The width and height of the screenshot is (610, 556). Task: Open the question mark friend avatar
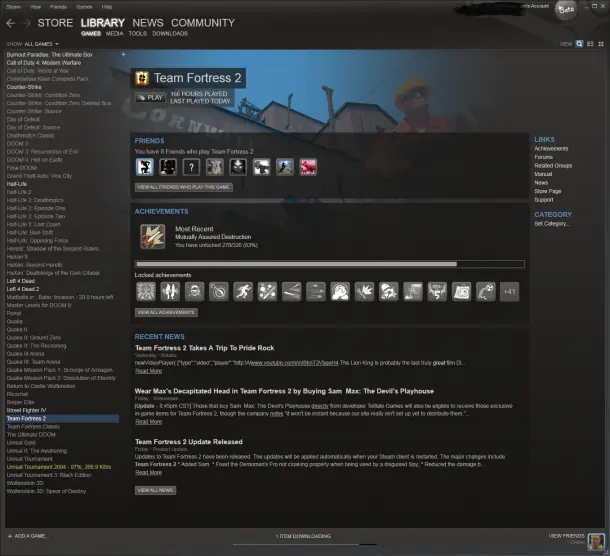point(191,167)
